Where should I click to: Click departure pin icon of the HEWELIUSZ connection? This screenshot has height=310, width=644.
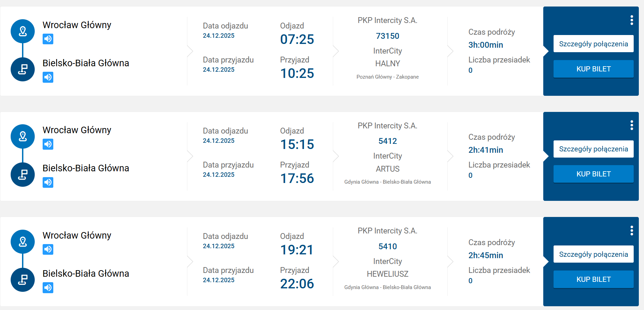[x=23, y=242]
